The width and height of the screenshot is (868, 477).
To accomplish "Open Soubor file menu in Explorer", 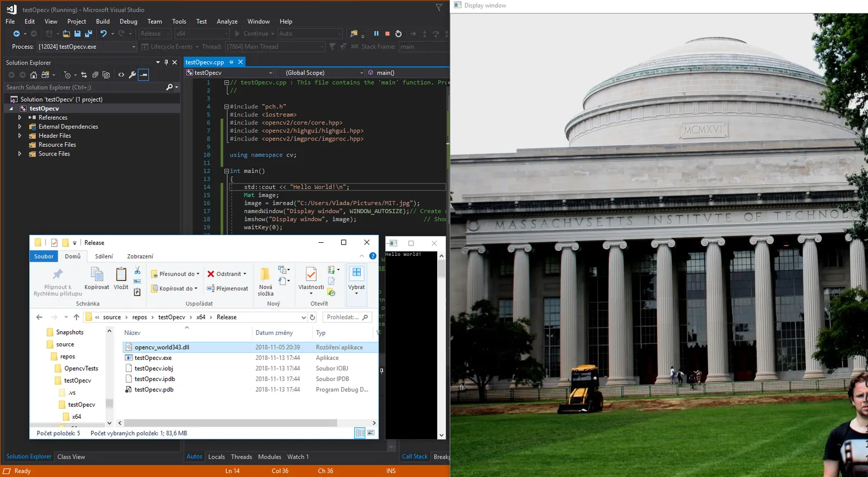I will pyautogui.click(x=44, y=256).
